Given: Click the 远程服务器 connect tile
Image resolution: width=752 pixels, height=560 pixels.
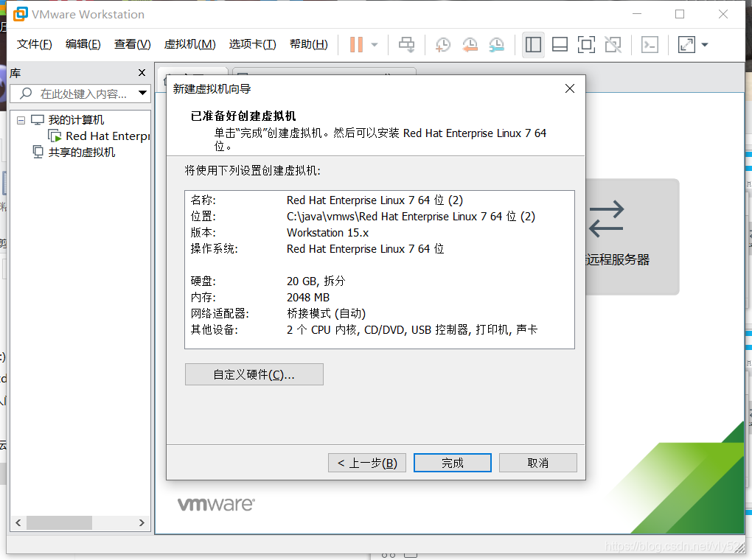Looking at the screenshot, I should coord(632,237).
